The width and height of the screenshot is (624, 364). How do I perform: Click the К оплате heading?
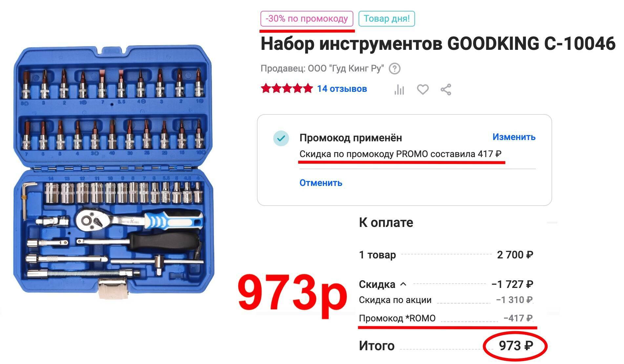(x=386, y=223)
